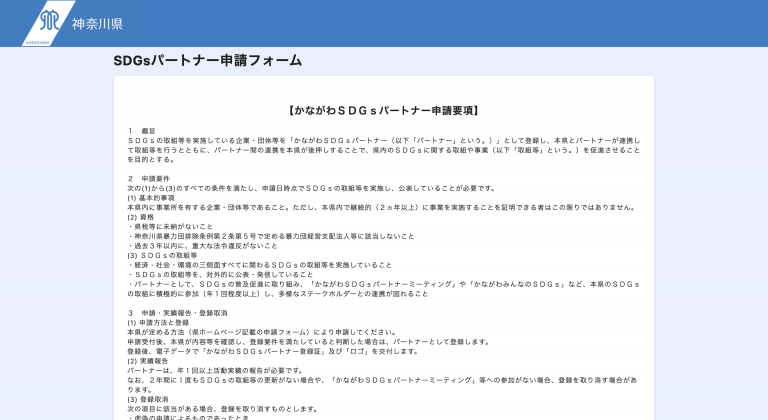Click the SDGsパートナー申請フォーム page title
Screen dimensions: 768x420
[207, 61]
